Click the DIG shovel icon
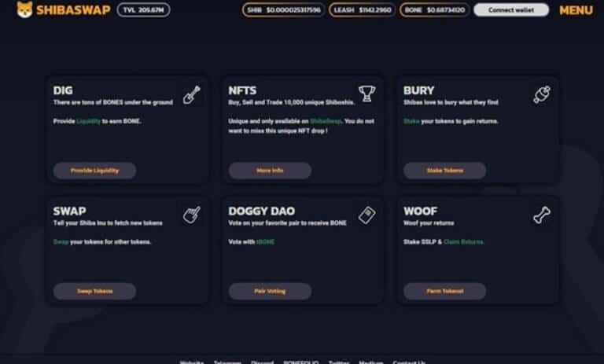Screen dimensions: 604x364 [x=191, y=95]
